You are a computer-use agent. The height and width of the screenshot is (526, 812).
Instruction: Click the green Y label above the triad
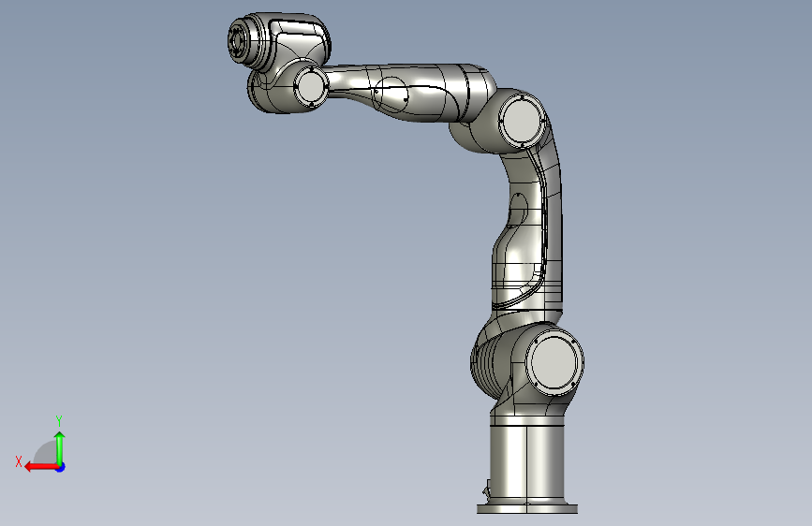[x=59, y=420]
